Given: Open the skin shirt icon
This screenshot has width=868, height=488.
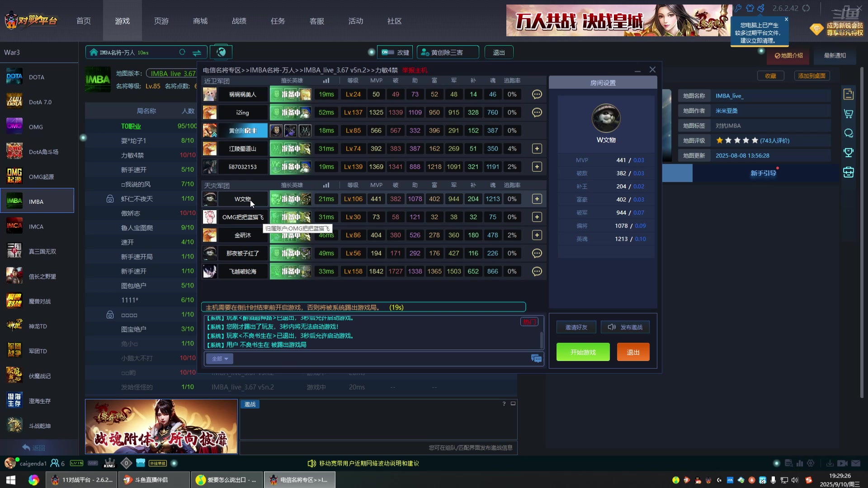Looking at the screenshot, I should (750, 8).
